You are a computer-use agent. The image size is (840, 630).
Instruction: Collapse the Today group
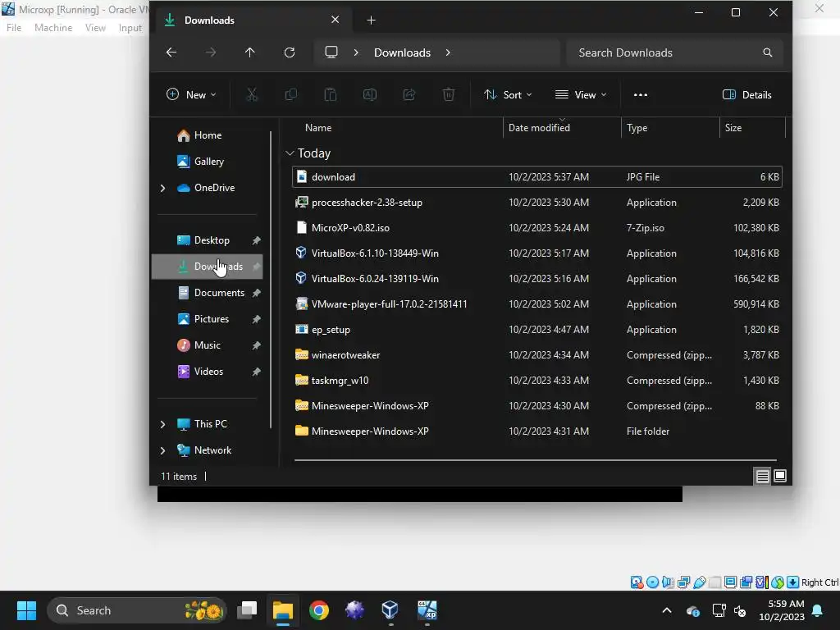(290, 153)
